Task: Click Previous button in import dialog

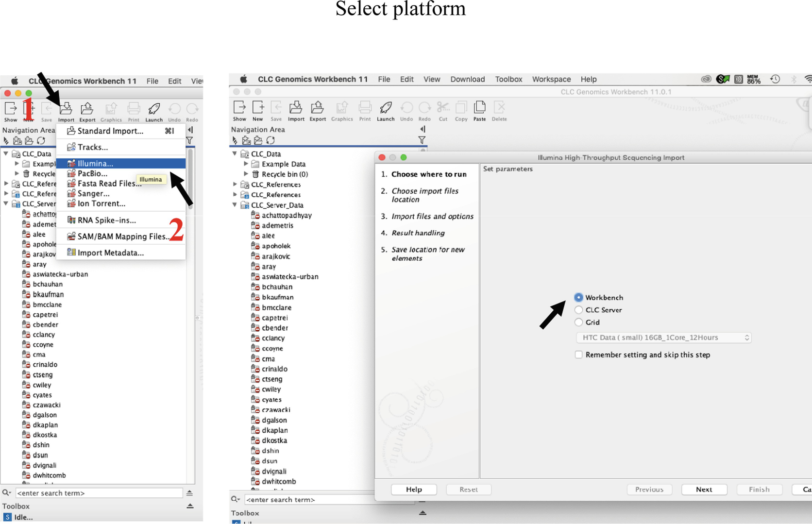Action: point(649,490)
